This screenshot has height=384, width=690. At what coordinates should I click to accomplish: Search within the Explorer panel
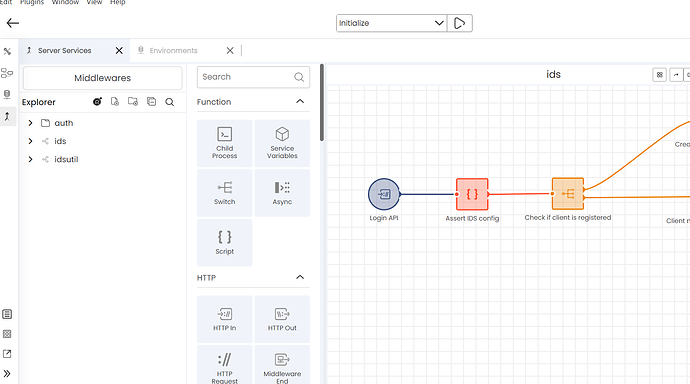click(x=169, y=102)
